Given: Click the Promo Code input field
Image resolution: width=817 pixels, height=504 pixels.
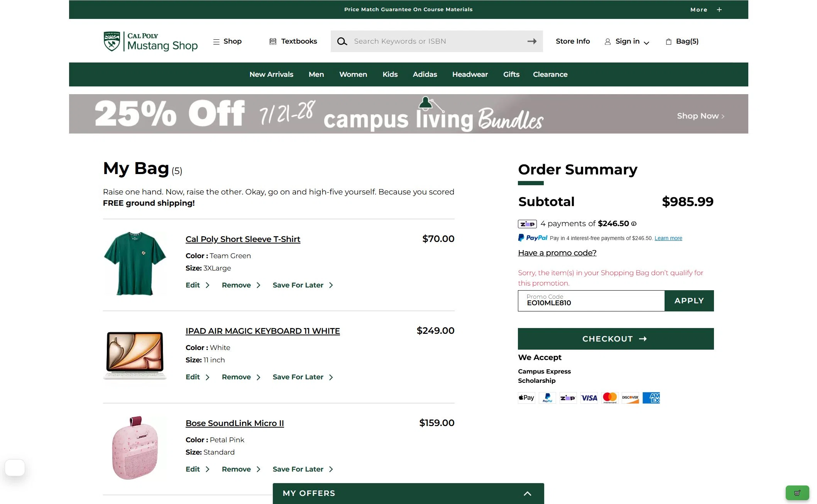Looking at the screenshot, I should pos(591,301).
